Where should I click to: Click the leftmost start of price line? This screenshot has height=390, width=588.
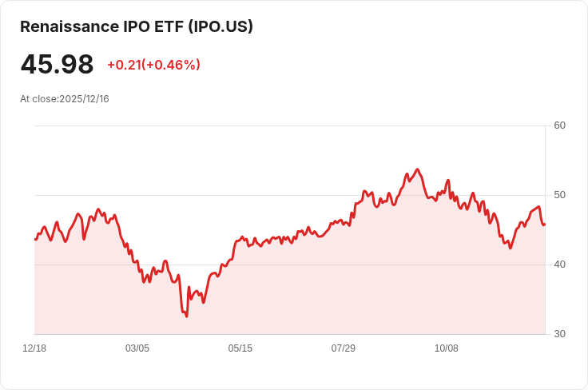(35, 239)
